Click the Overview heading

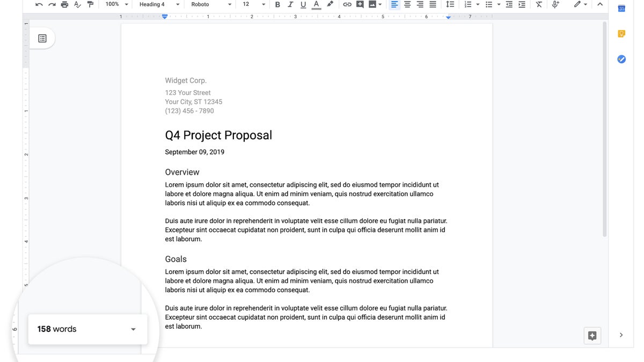click(182, 172)
